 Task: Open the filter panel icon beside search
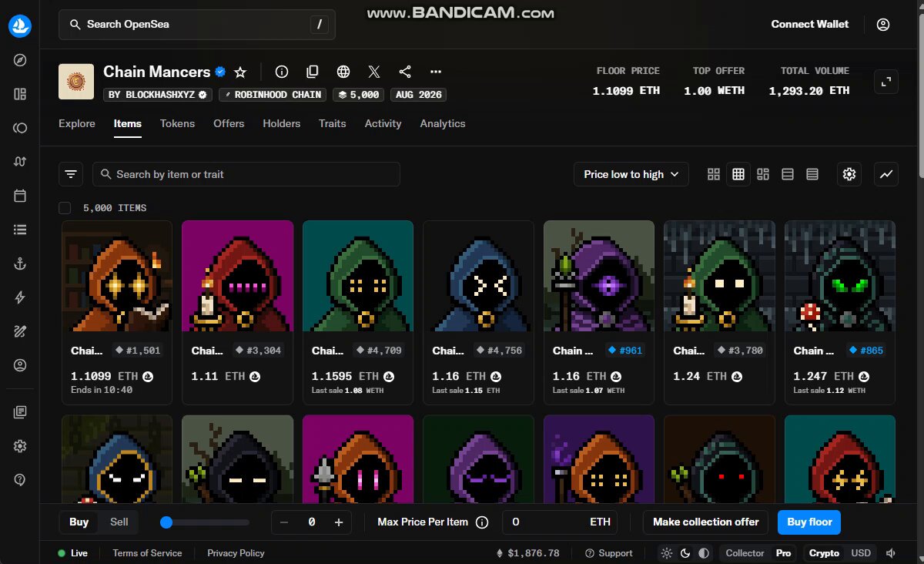click(71, 174)
